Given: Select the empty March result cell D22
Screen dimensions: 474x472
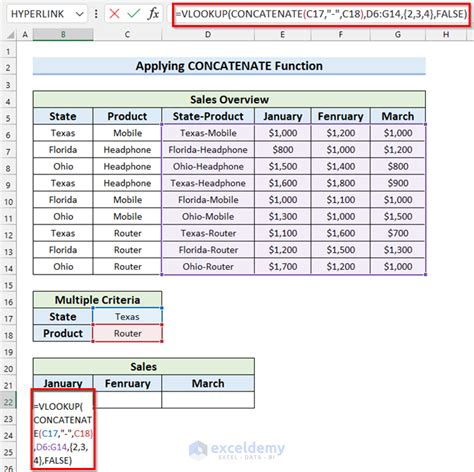Looking at the screenshot, I should (x=208, y=400).
